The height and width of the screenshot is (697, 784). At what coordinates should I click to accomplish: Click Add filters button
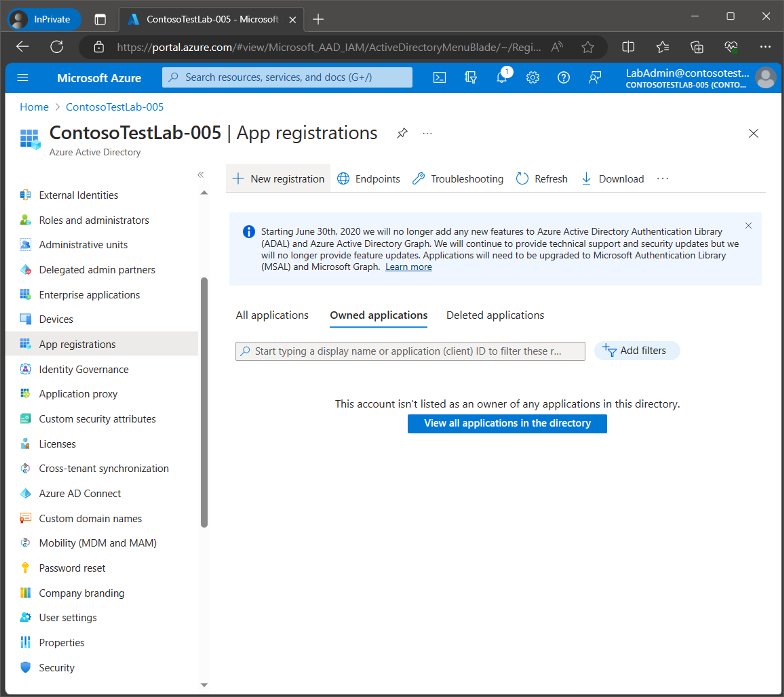637,350
